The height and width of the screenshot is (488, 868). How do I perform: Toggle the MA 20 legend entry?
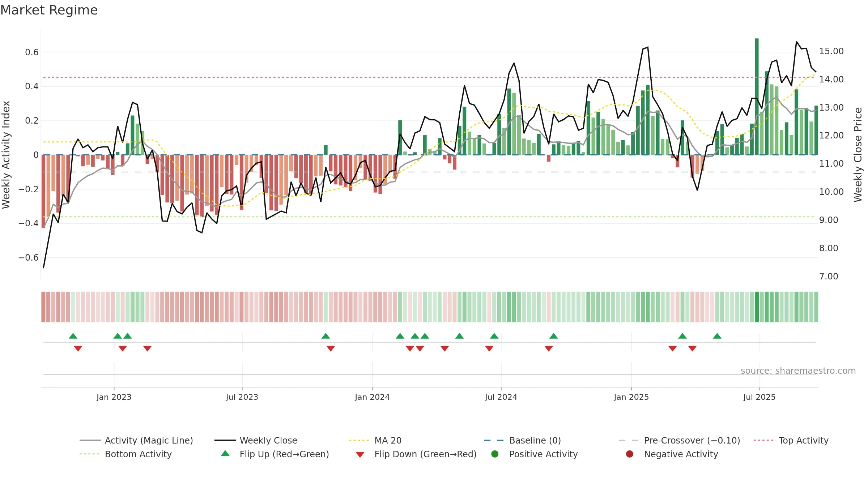tap(375, 440)
